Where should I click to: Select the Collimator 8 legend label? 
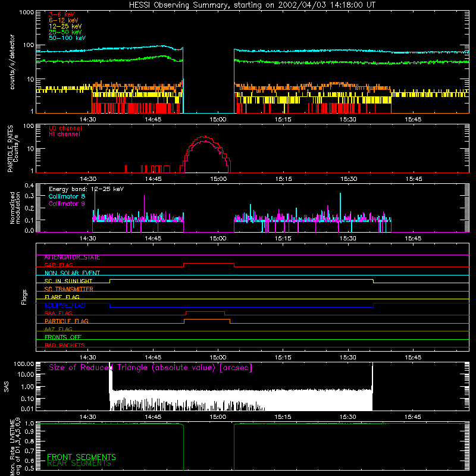coord(67,196)
